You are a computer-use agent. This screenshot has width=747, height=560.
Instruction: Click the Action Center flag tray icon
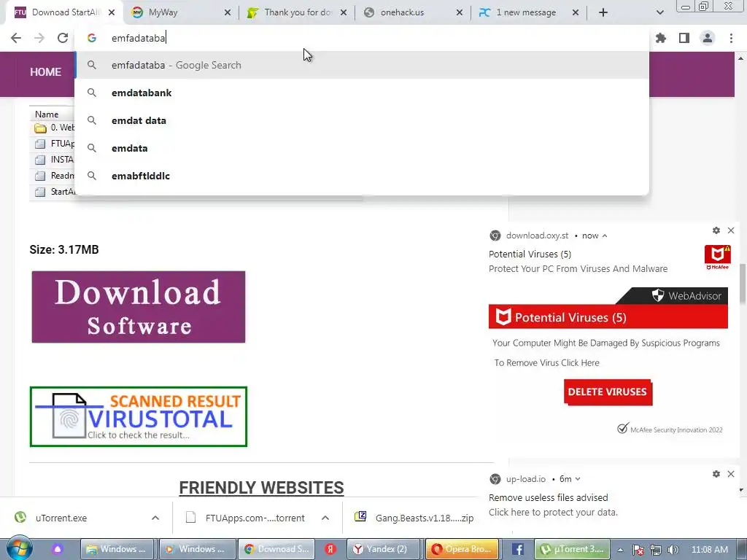tap(638, 550)
